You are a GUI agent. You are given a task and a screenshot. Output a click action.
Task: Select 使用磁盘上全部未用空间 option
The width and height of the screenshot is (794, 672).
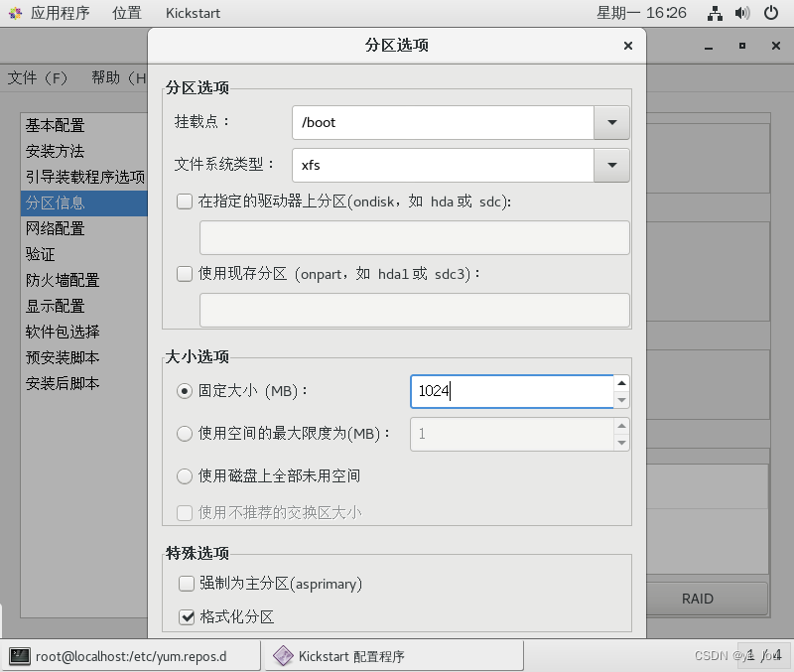tap(184, 474)
